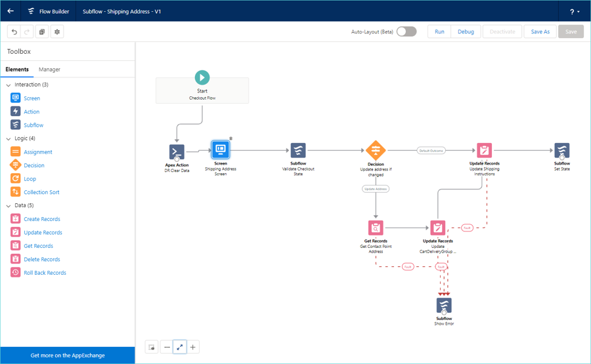
Task: Click the Debug button
Action: pyautogui.click(x=466, y=31)
